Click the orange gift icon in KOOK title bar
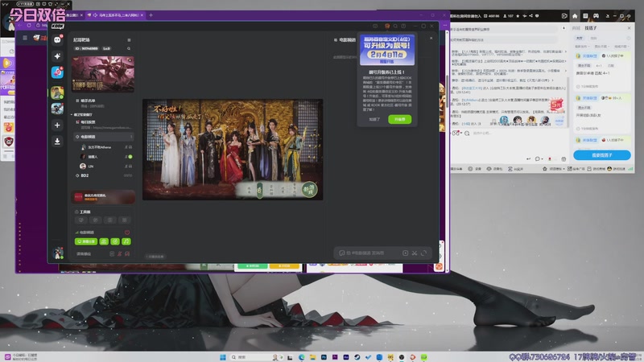The height and width of the screenshot is (362, 644). click(x=387, y=26)
